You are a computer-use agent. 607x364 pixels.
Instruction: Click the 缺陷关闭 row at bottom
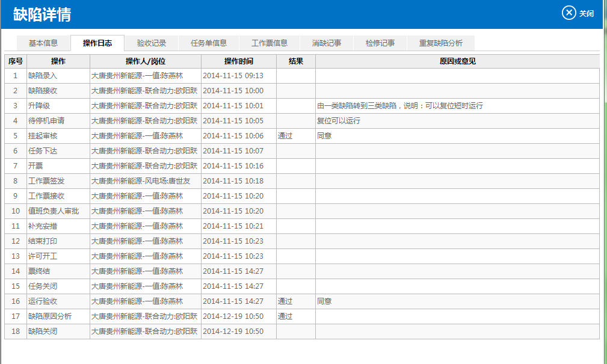[x=43, y=332]
